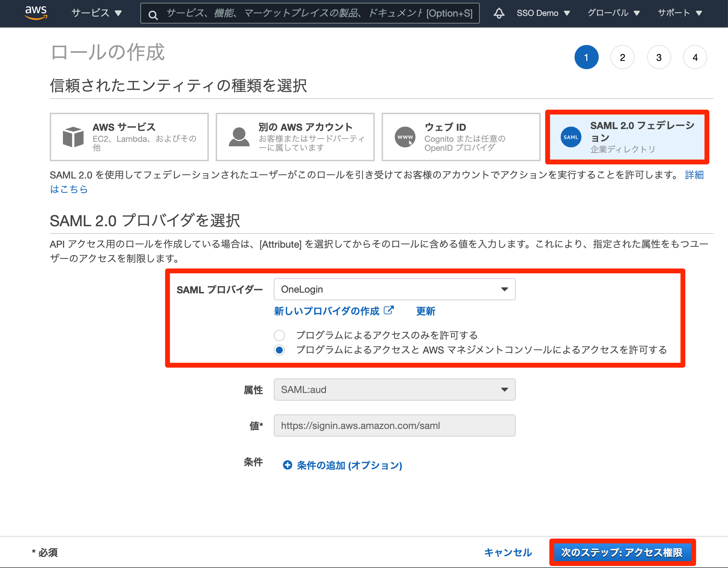Click the plus icon beside 条件の追加

(287, 465)
